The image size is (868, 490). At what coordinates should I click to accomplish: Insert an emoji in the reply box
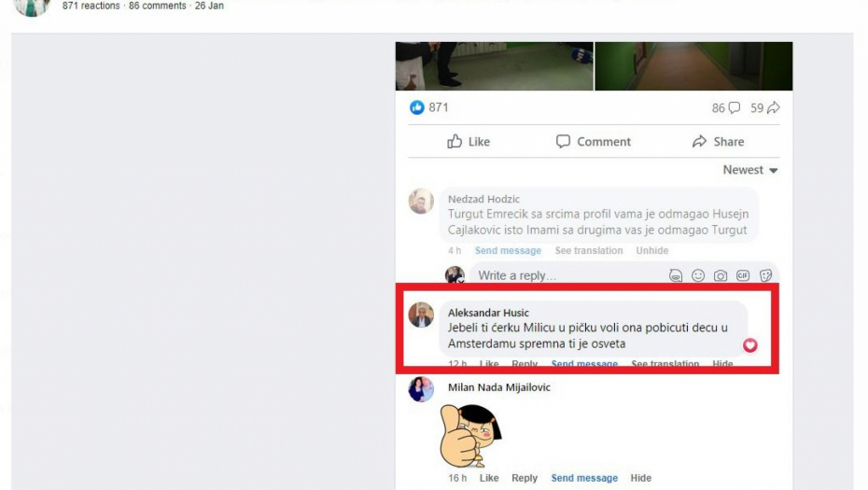point(698,275)
